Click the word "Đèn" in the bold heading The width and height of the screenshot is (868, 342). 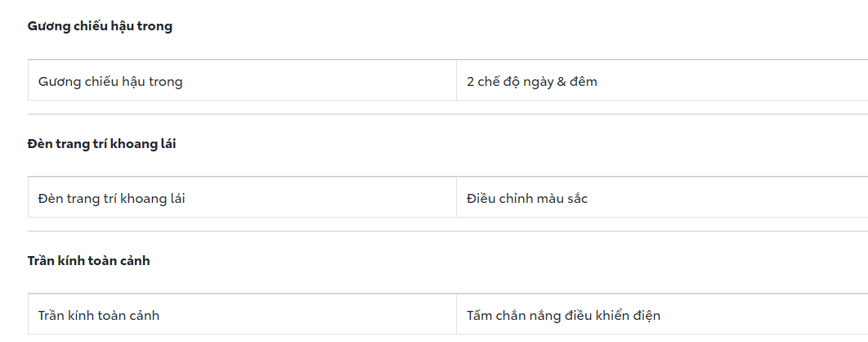(x=40, y=144)
